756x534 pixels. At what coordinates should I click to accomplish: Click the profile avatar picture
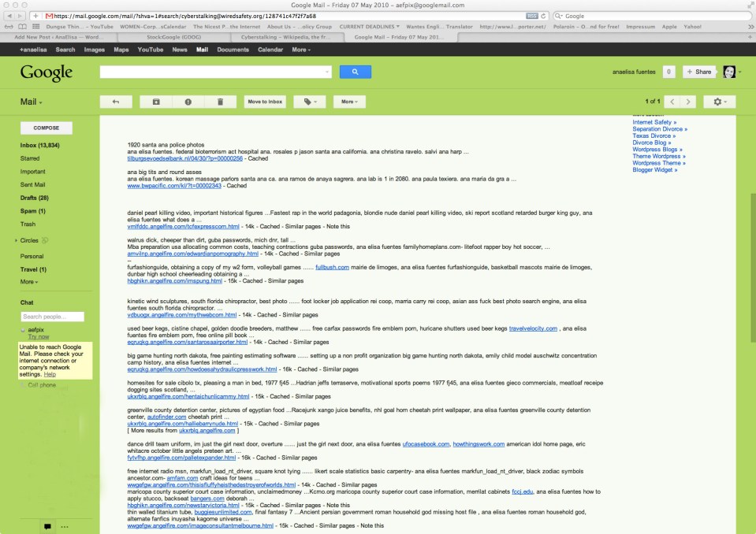729,72
